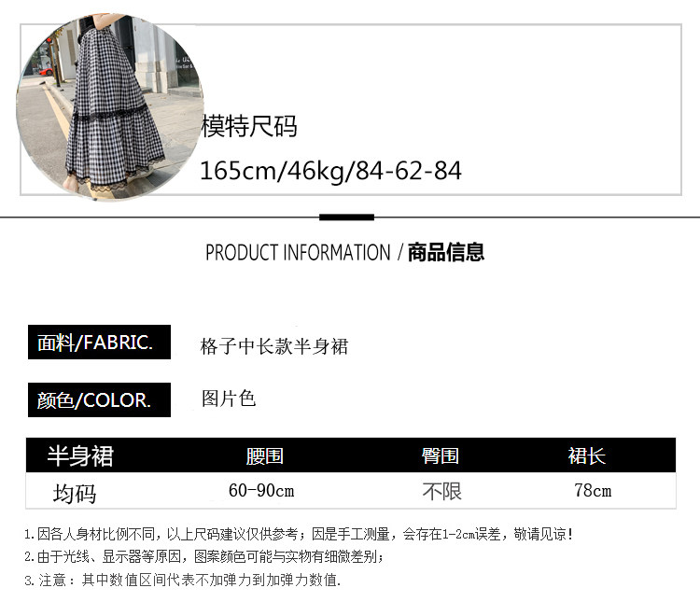Click the color value 图片色

[229, 399]
